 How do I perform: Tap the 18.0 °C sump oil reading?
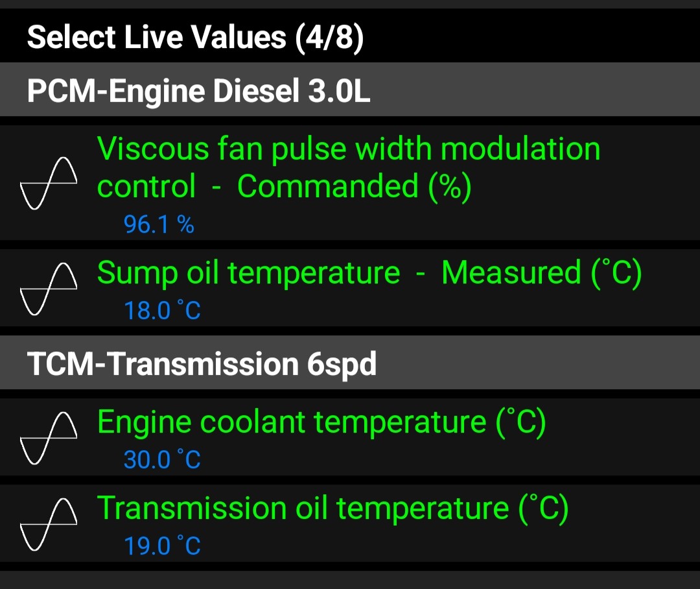tap(162, 310)
